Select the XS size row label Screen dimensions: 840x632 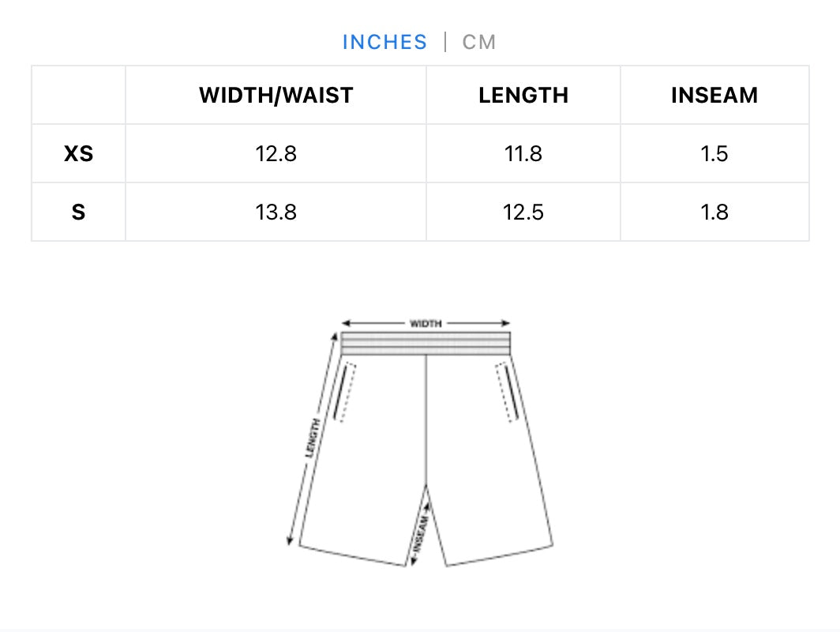click(78, 154)
